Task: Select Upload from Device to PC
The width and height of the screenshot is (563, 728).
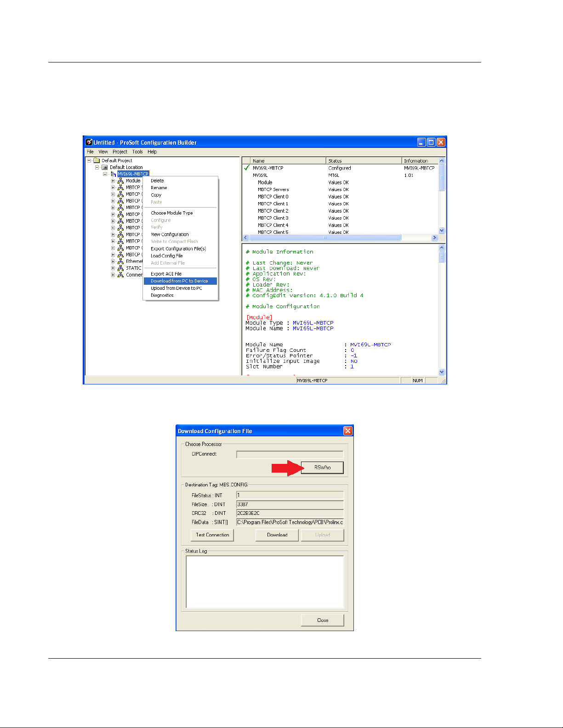Action: click(x=180, y=288)
